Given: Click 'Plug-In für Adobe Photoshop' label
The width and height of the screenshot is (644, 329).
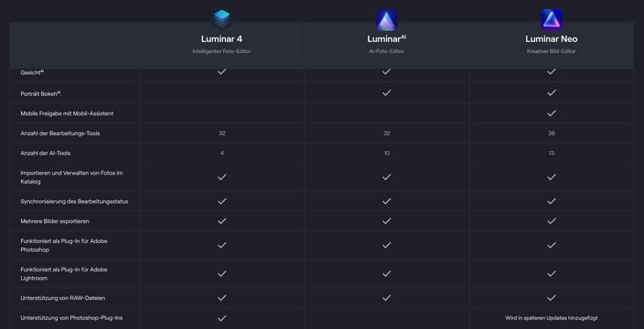Looking at the screenshot, I should coord(64,245).
